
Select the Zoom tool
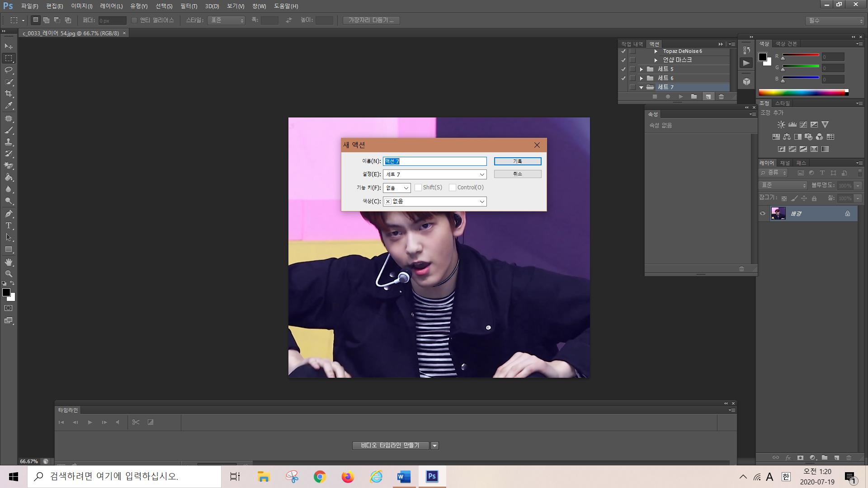click(x=9, y=274)
